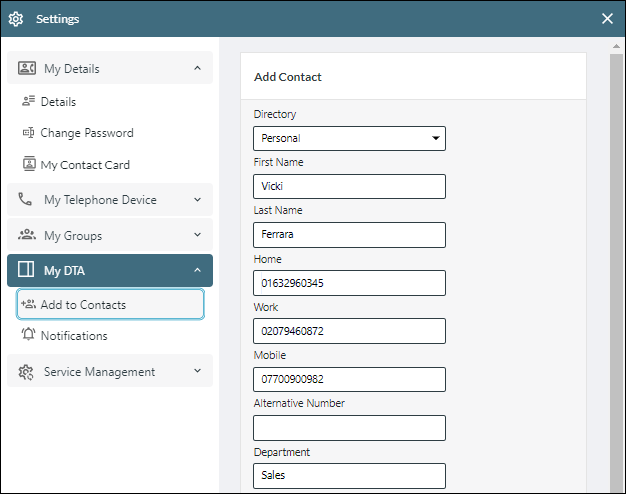Click the Notifications bell icon
Image resolution: width=626 pixels, height=494 pixels.
[x=28, y=334]
